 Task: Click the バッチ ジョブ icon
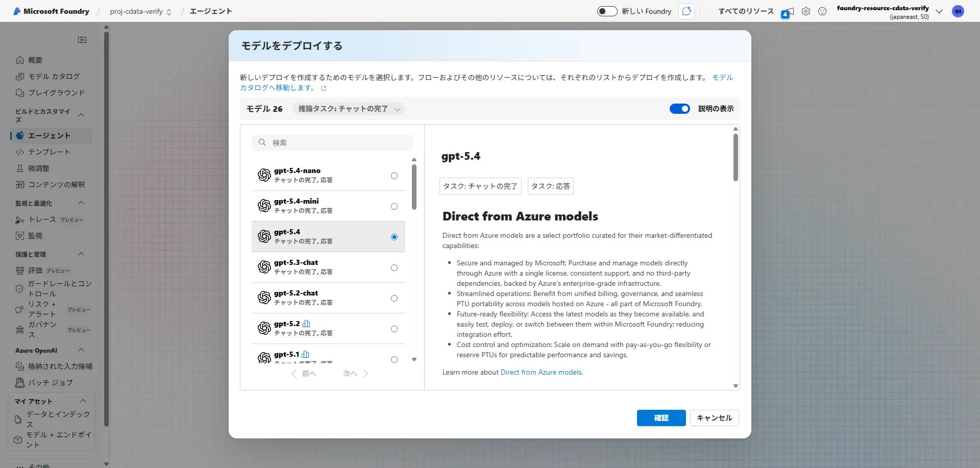point(20,383)
